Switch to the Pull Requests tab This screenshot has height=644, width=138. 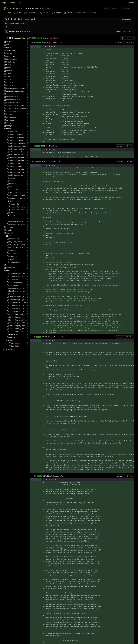coord(30,13)
